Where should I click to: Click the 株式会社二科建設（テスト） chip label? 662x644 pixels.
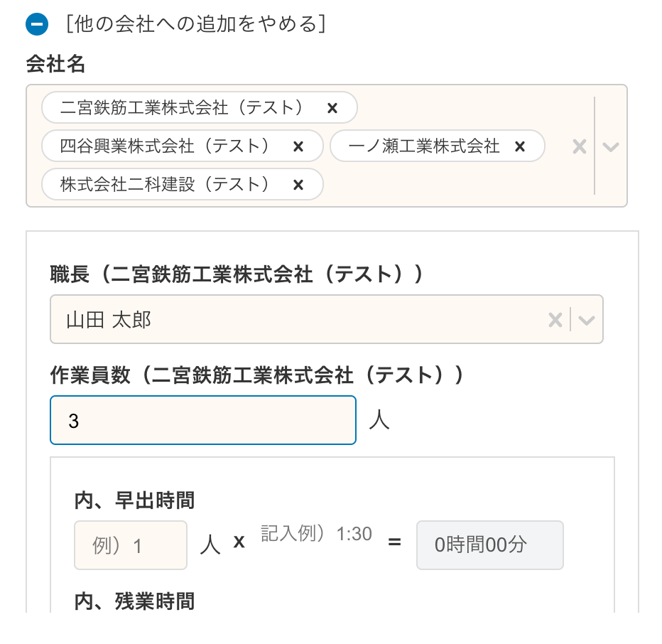165,185
